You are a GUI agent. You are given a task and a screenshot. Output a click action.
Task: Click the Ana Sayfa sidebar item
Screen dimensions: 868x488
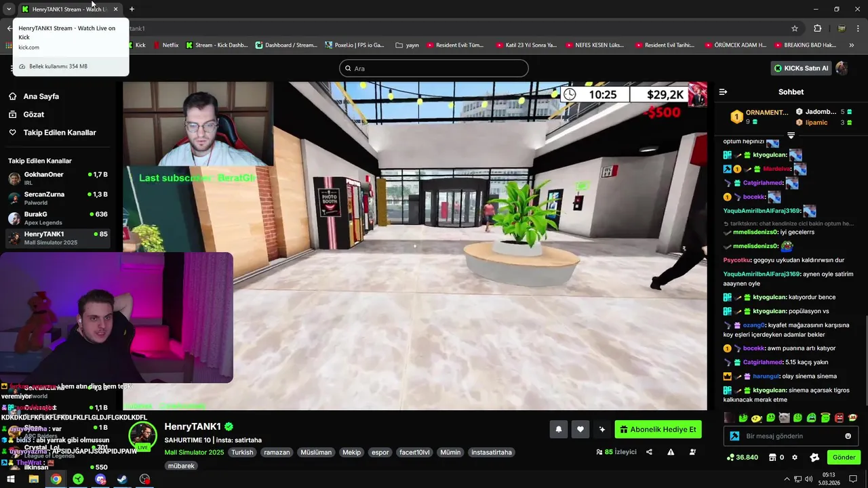pos(58,96)
